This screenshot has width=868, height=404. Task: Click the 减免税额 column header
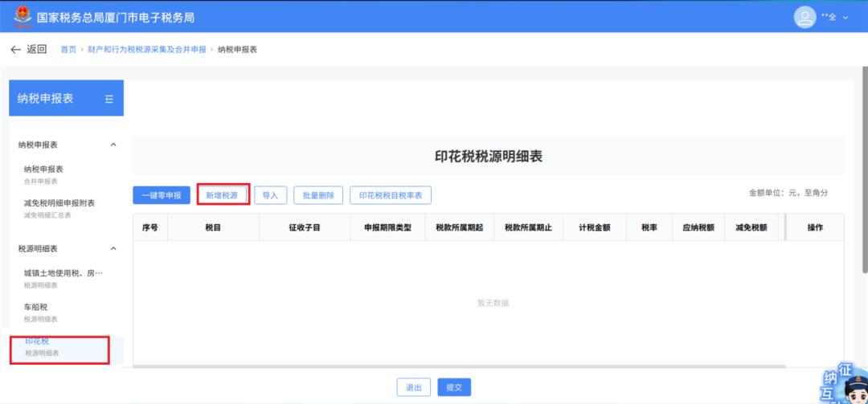[751, 227]
